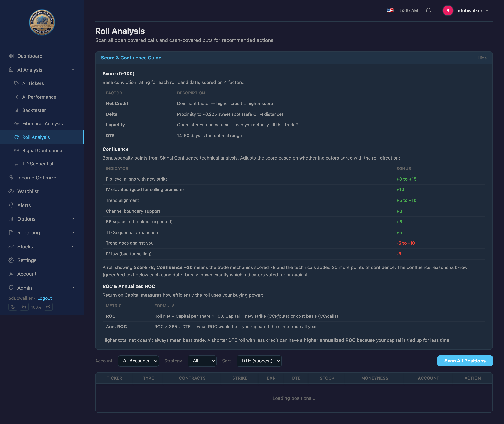Open the DTE (soonest) sort dropdown

(259, 361)
